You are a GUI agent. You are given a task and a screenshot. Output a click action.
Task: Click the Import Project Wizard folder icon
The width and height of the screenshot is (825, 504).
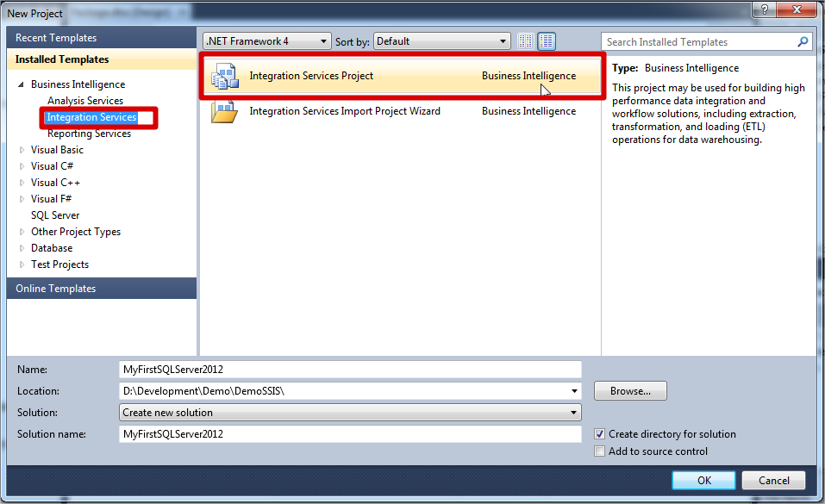pyautogui.click(x=224, y=112)
